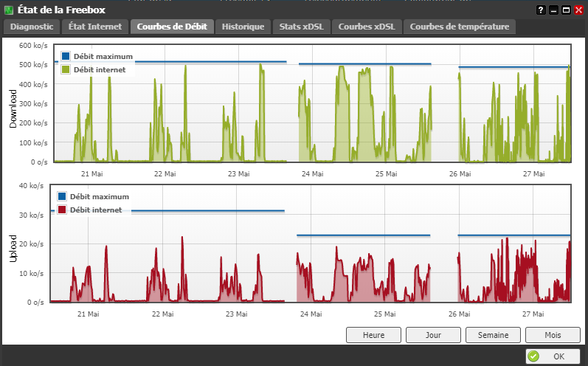Switch to the Diagnostic tab

point(32,27)
